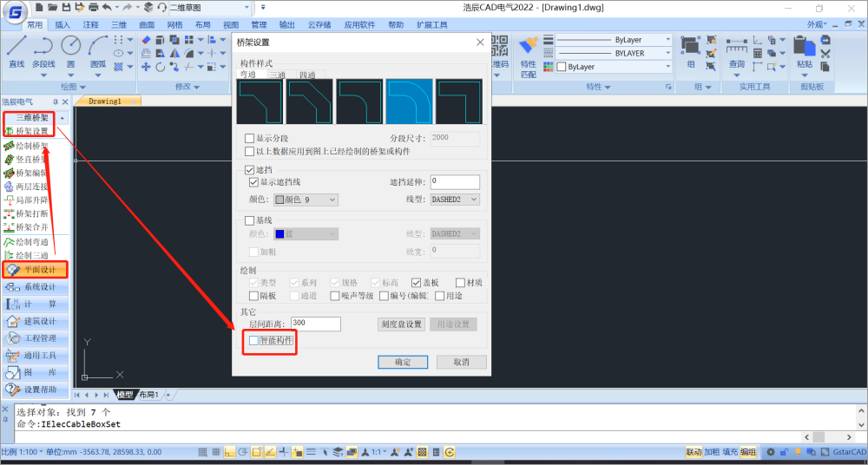Screen dimensions: 868x465
Task: Check the 材质 checkbox
Action: click(460, 283)
